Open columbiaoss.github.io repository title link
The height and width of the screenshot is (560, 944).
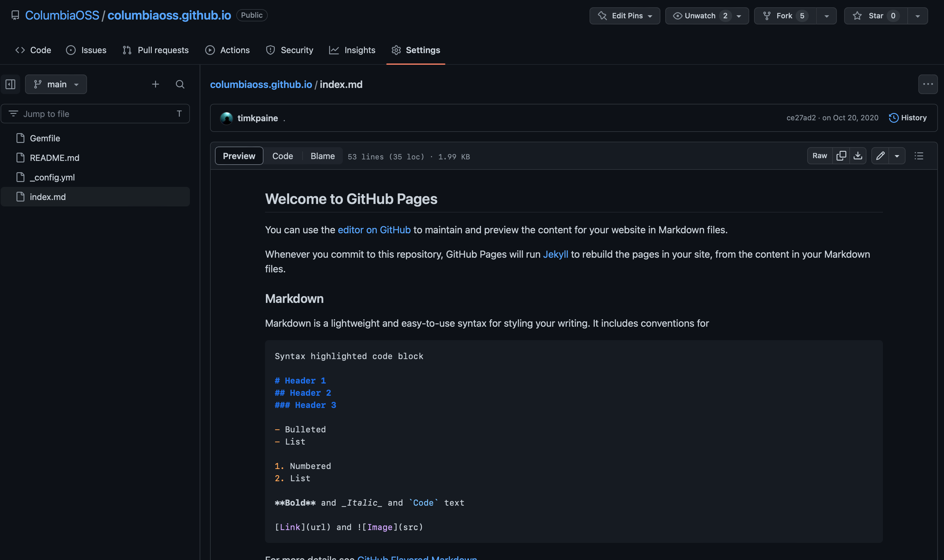pyautogui.click(x=169, y=15)
